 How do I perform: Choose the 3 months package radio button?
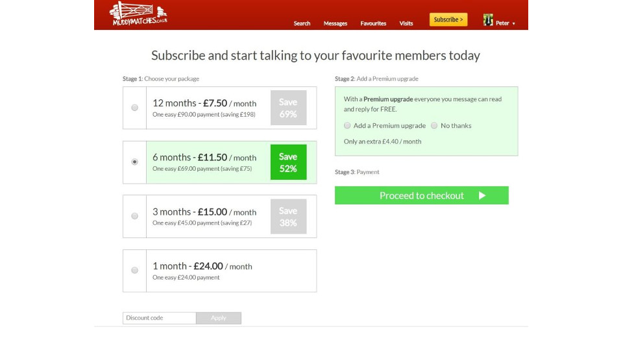pyautogui.click(x=135, y=216)
